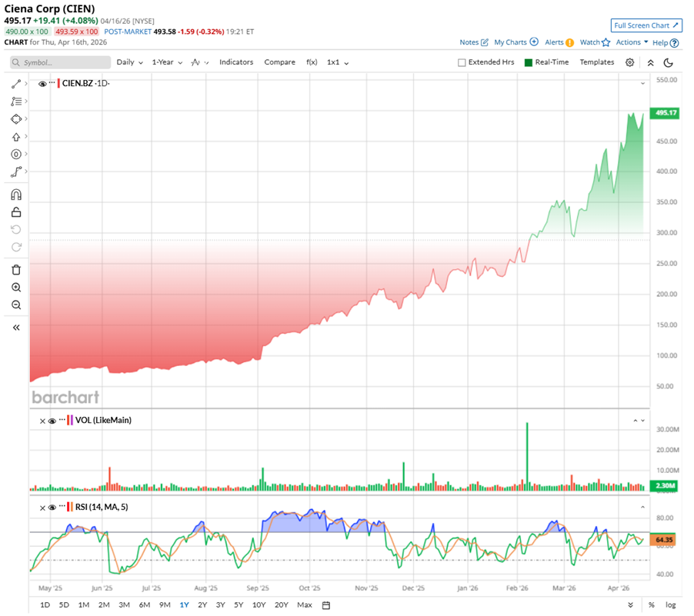694x616 pixels.
Task: Collapse the drawing tools sidebar
Action: click(x=16, y=328)
